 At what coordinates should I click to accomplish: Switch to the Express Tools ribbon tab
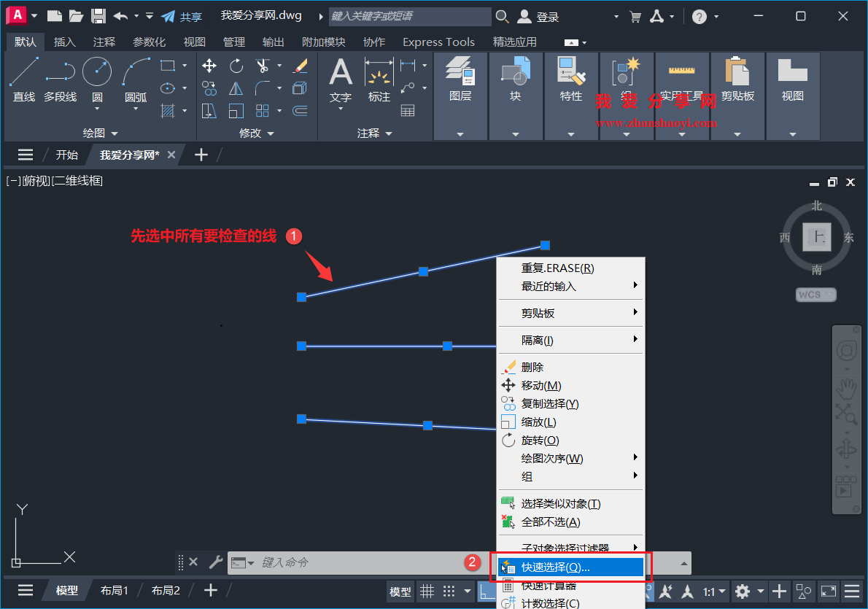tap(438, 42)
